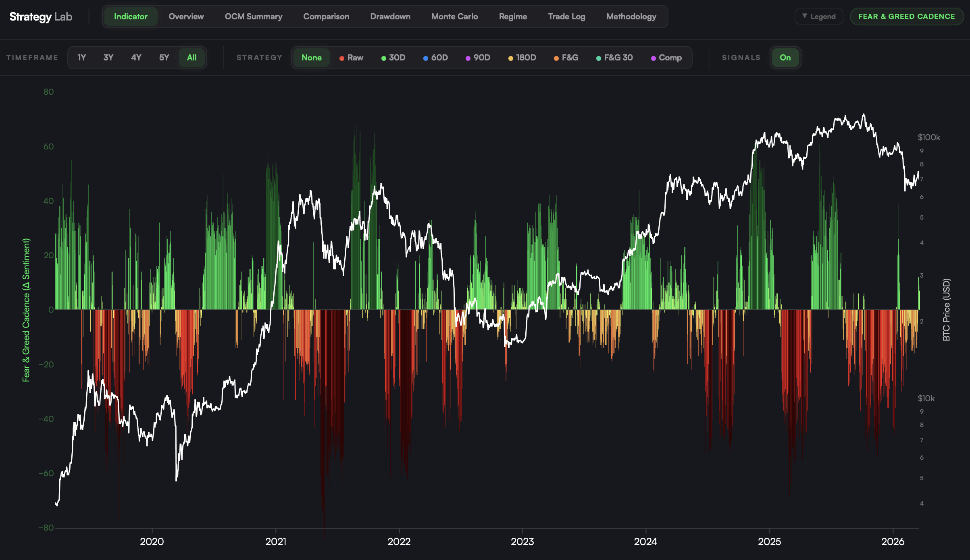Expand the Legend dropdown
This screenshot has height=560, width=970.
pyautogui.click(x=819, y=17)
